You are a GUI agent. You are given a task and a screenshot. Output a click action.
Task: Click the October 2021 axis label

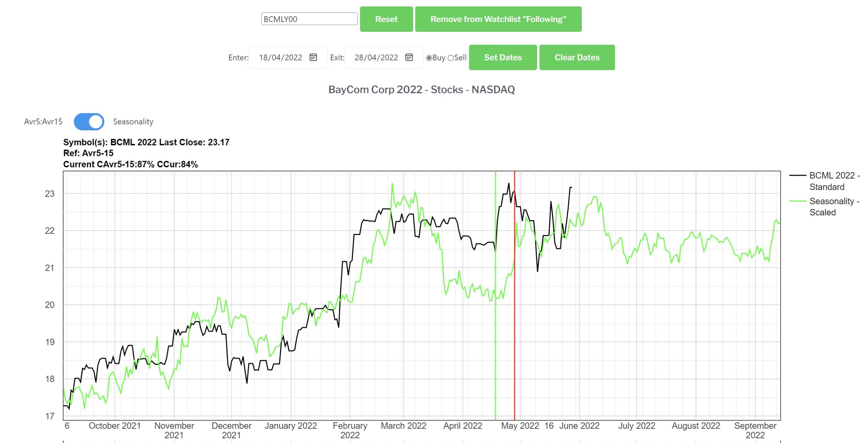click(x=115, y=426)
